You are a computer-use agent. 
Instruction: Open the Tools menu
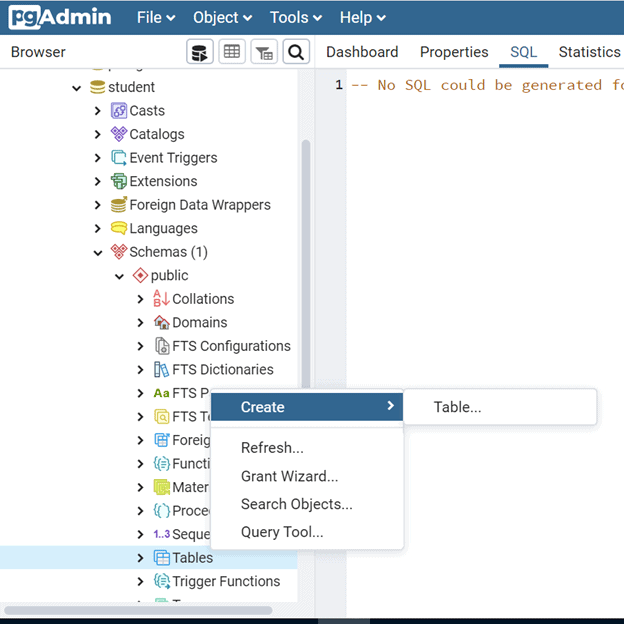click(296, 18)
